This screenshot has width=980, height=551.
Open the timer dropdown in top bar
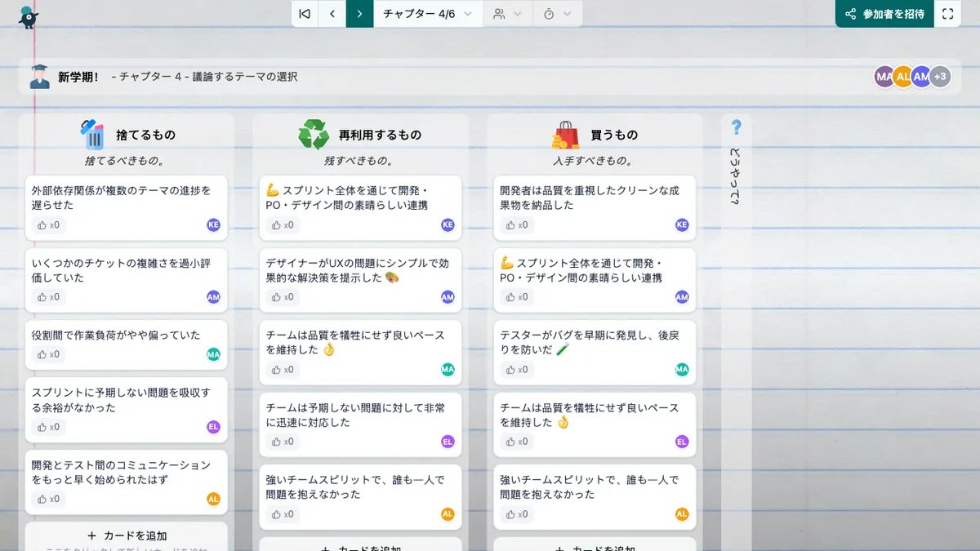pos(558,14)
